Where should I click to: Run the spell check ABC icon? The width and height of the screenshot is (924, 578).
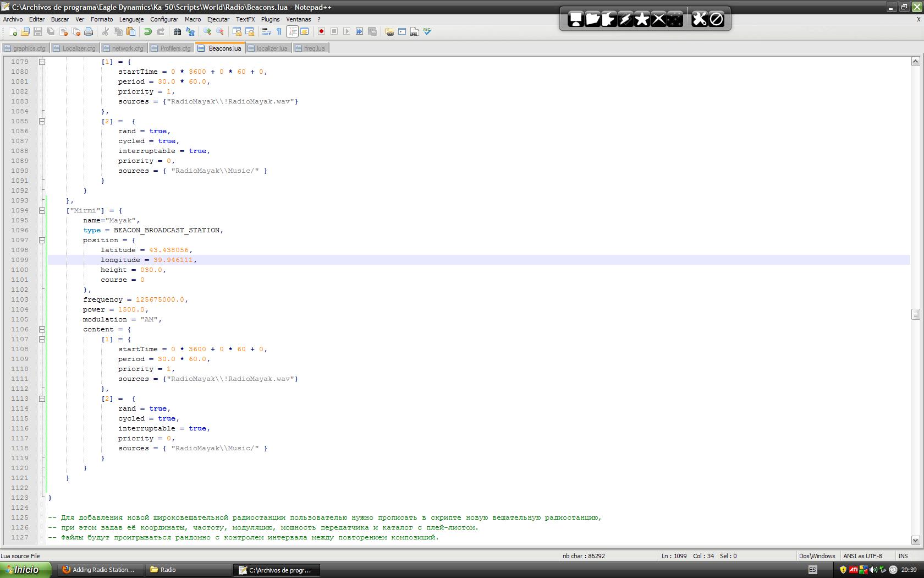[x=427, y=32]
